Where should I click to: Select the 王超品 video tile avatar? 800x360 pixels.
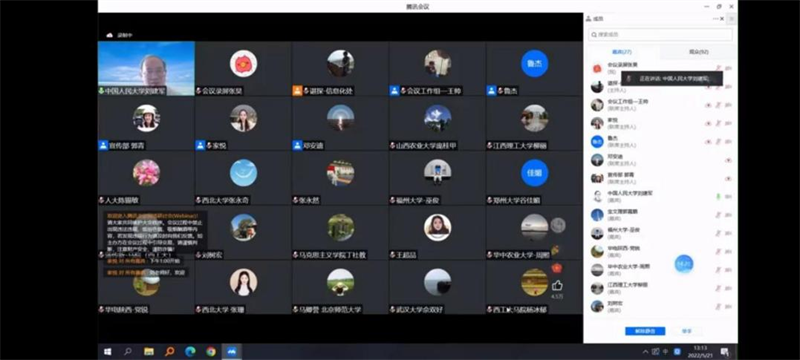click(x=437, y=227)
